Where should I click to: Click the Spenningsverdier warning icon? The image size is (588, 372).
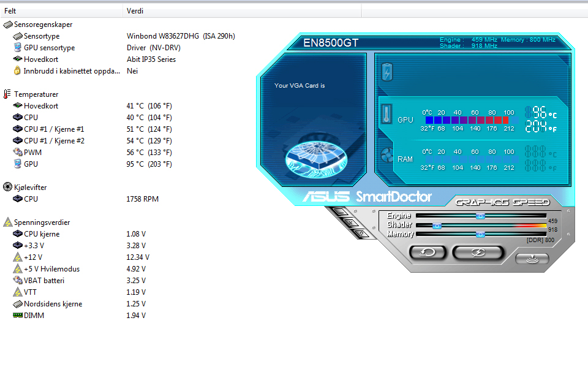click(x=8, y=222)
